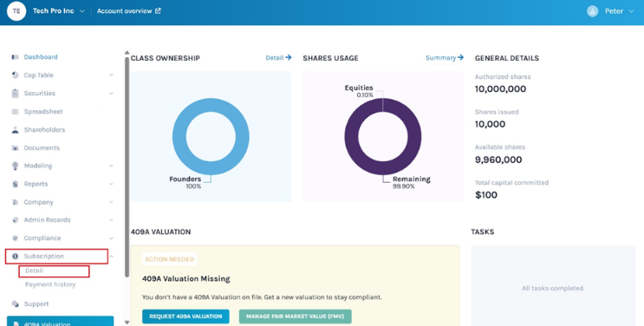Click the Cap Table pie chart icon
Image resolution: width=644 pixels, height=326 pixels.
(16, 75)
